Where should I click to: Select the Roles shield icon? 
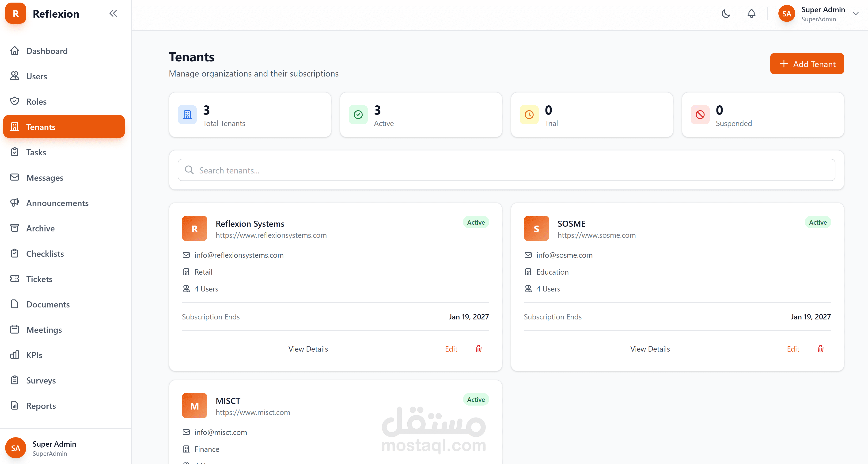tap(15, 101)
